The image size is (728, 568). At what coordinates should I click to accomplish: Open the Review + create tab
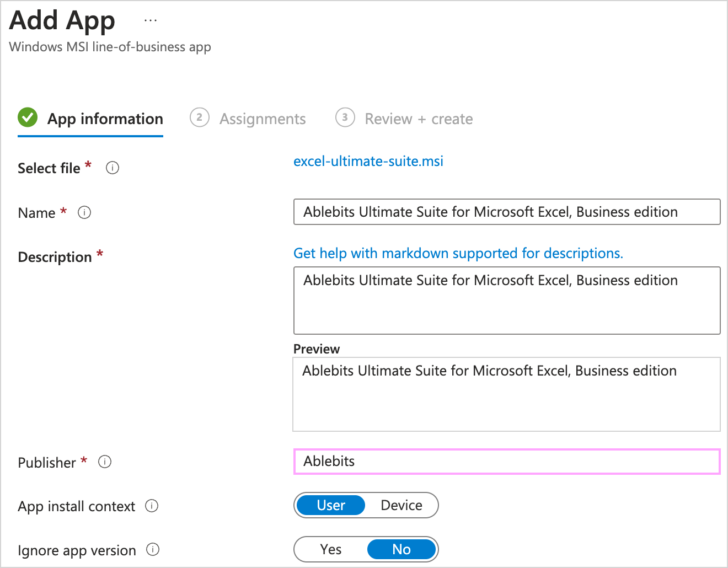pos(404,119)
